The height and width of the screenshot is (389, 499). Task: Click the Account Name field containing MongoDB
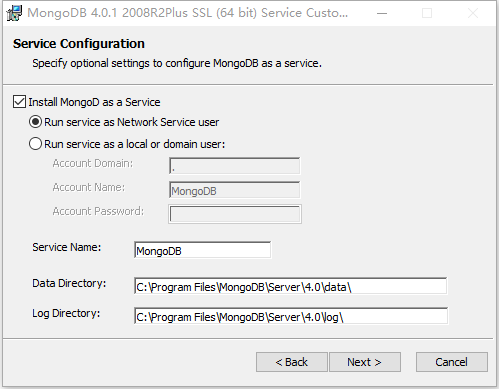tap(235, 190)
